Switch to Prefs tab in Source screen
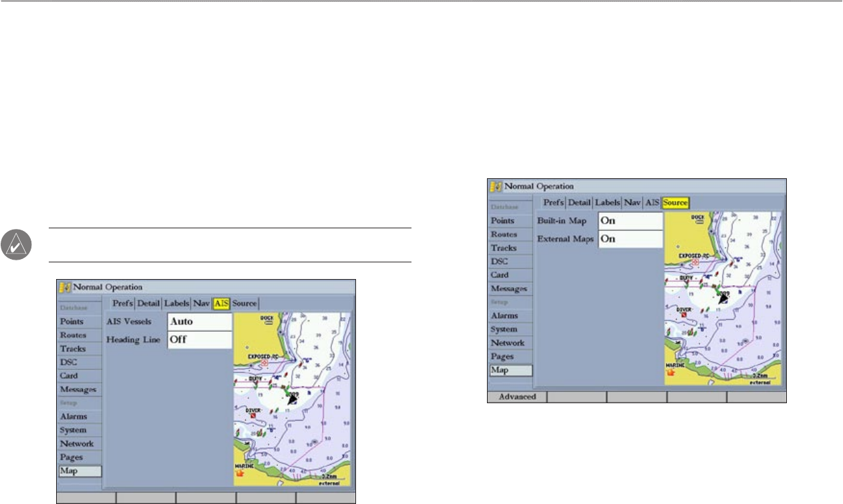The image size is (843, 504). click(553, 202)
